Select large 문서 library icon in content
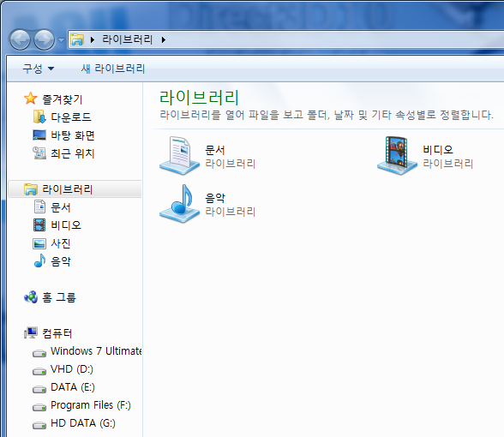 [179, 156]
